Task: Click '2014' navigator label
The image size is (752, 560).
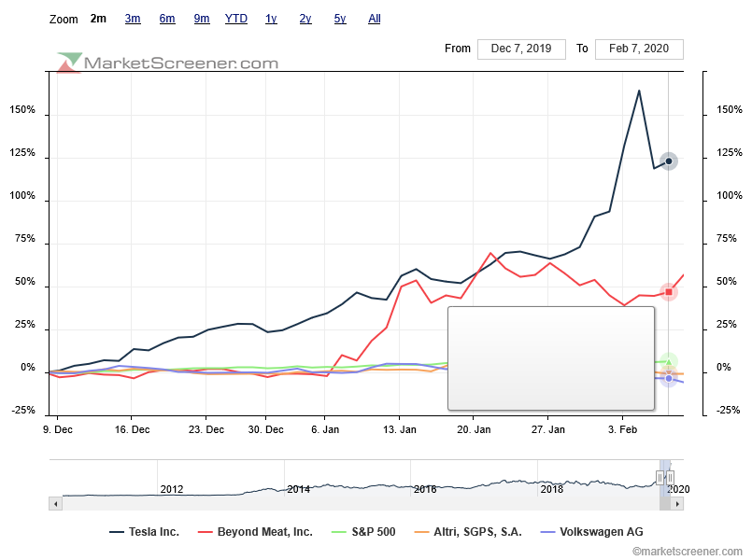Action: tap(298, 489)
